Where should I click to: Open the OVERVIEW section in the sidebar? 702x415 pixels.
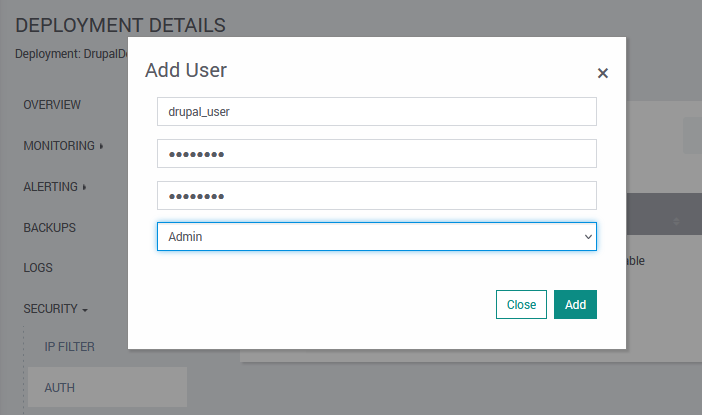[x=52, y=104]
